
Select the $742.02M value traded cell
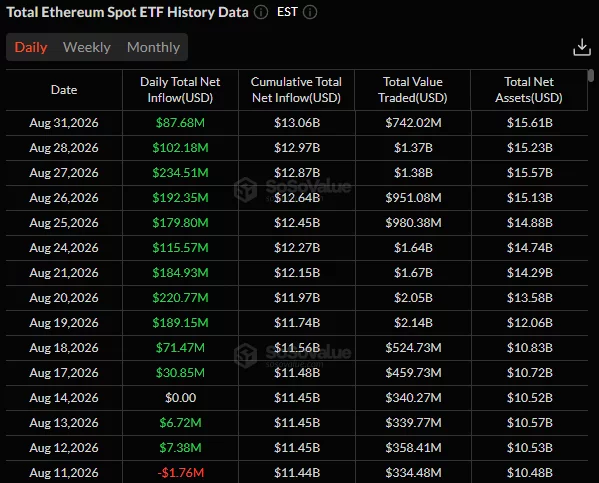point(413,123)
